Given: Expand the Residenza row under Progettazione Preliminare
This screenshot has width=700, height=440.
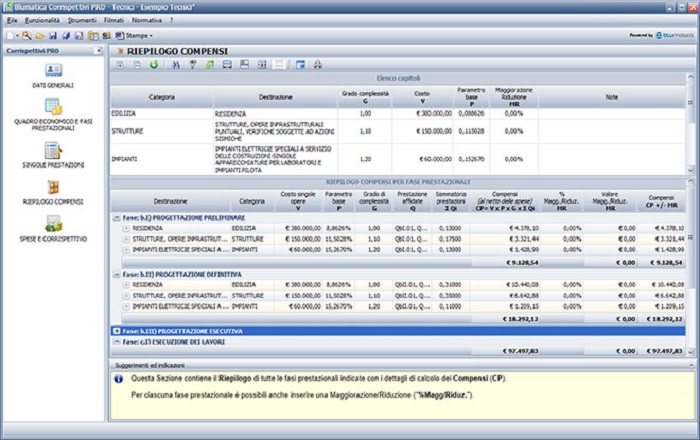Looking at the screenshot, I should (126, 228).
